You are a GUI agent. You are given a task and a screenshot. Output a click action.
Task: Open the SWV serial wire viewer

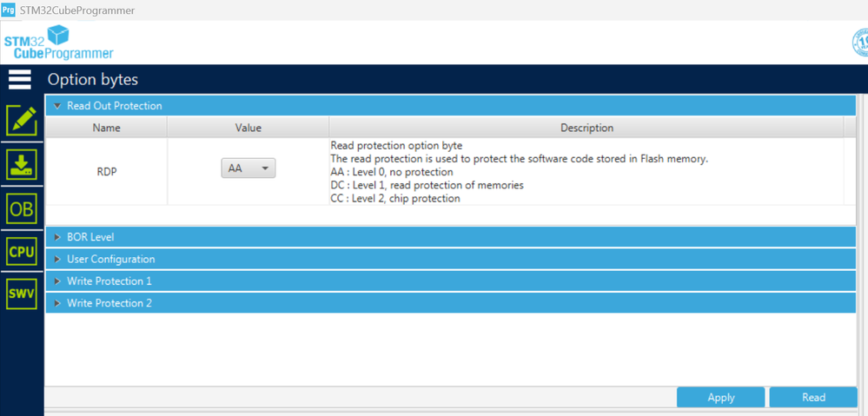pos(22,294)
